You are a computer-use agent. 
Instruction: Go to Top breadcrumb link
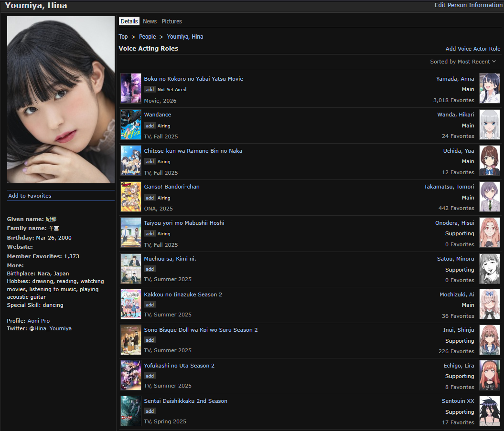[x=123, y=37]
